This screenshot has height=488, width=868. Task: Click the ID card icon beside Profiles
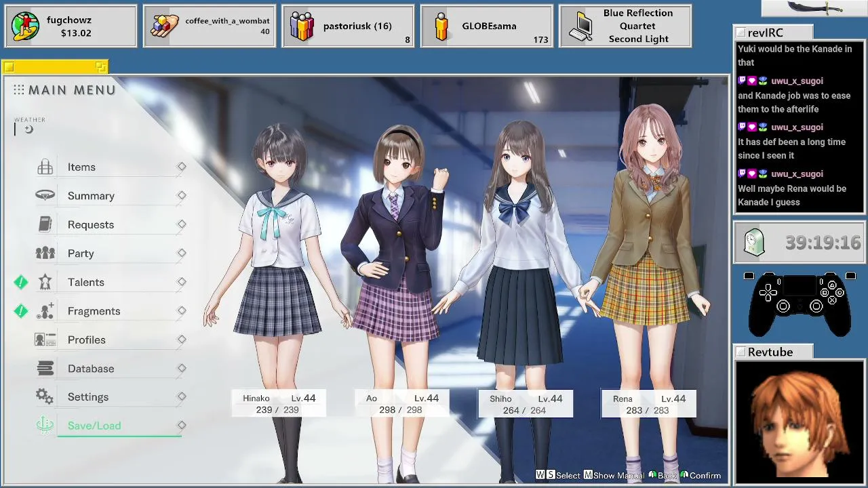pyautogui.click(x=45, y=340)
